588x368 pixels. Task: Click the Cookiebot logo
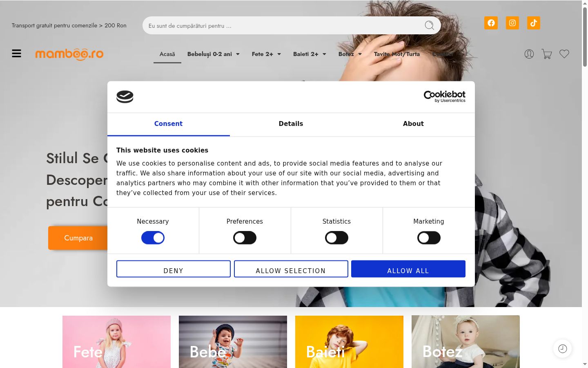[x=444, y=96]
